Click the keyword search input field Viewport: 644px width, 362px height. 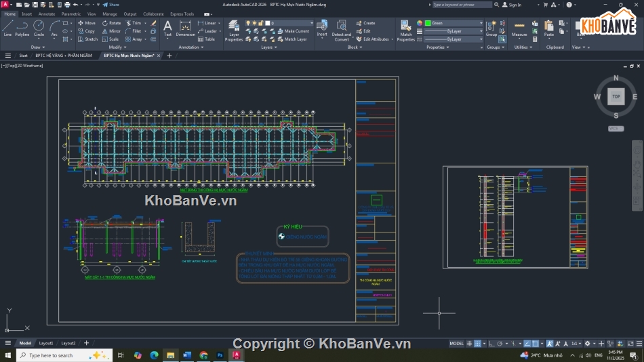pos(462,5)
